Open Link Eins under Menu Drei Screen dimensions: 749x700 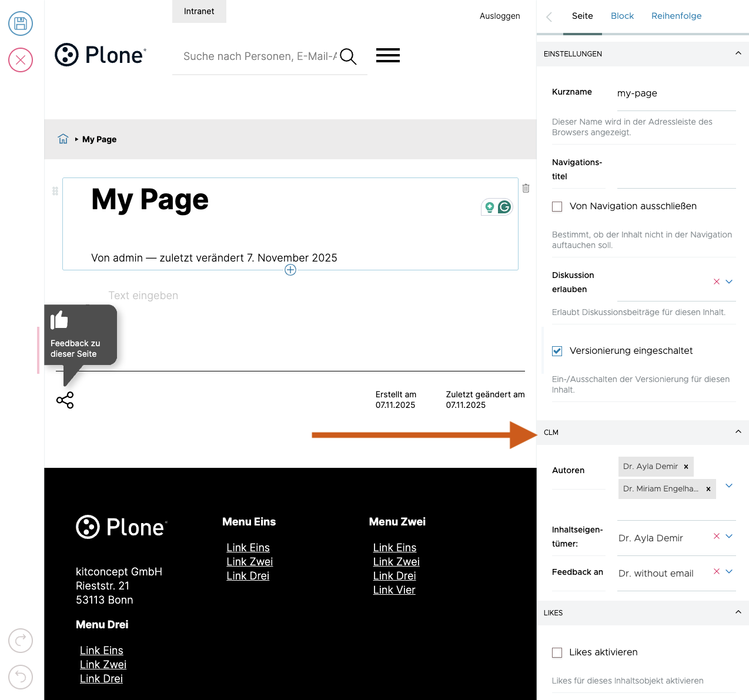[102, 651]
